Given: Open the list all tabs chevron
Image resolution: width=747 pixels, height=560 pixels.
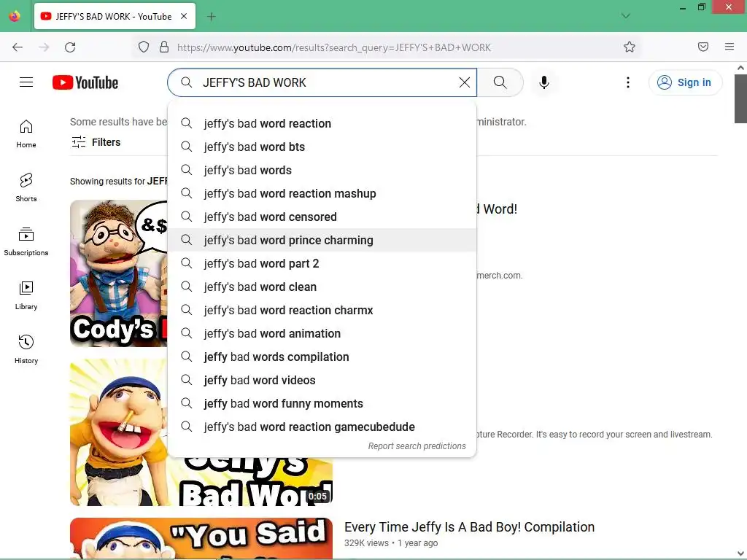Looking at the screenshot, I should 626,16.
